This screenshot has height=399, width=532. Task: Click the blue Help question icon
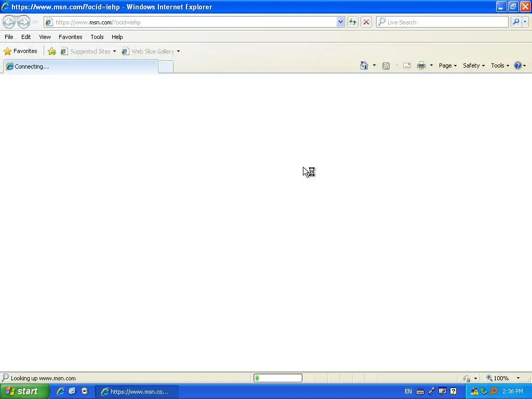pyautogui.click(x=518, y=65)
